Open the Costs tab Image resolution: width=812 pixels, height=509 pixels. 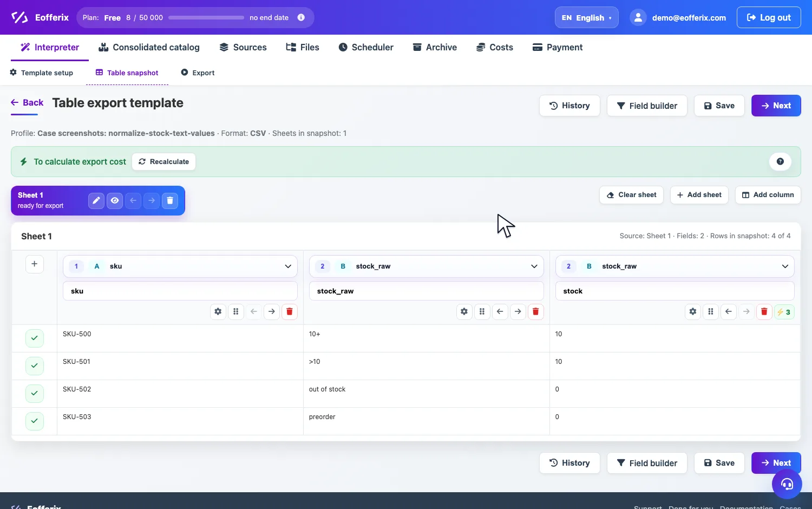(495, 47)
